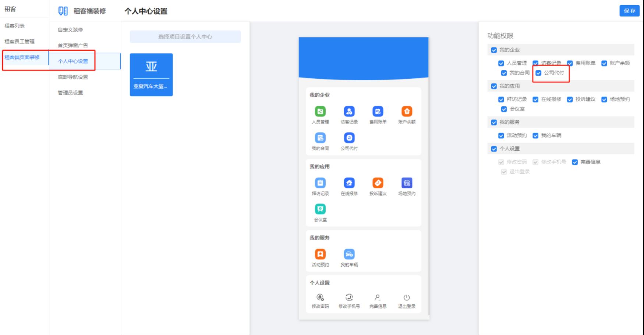Click the 在线报修 icon in phone preview
Viewport: 644px width, 335px height.
(349, 183)
